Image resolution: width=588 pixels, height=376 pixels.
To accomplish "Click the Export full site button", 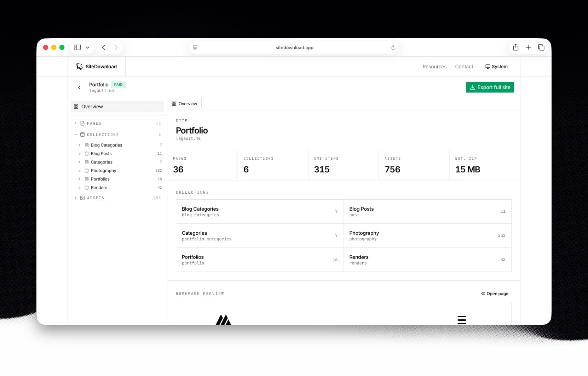I will (490, 87).
